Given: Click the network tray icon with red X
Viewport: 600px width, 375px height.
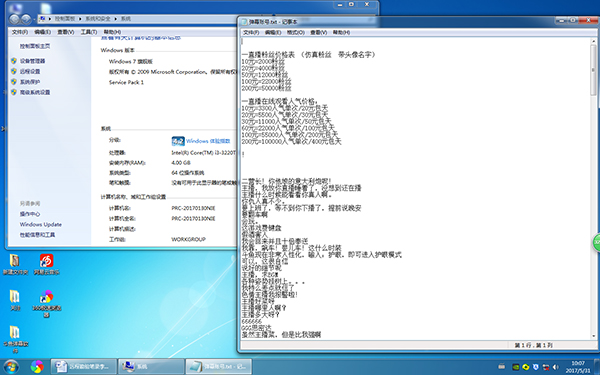Looking at the screenshot, I should tap(546, 367).
